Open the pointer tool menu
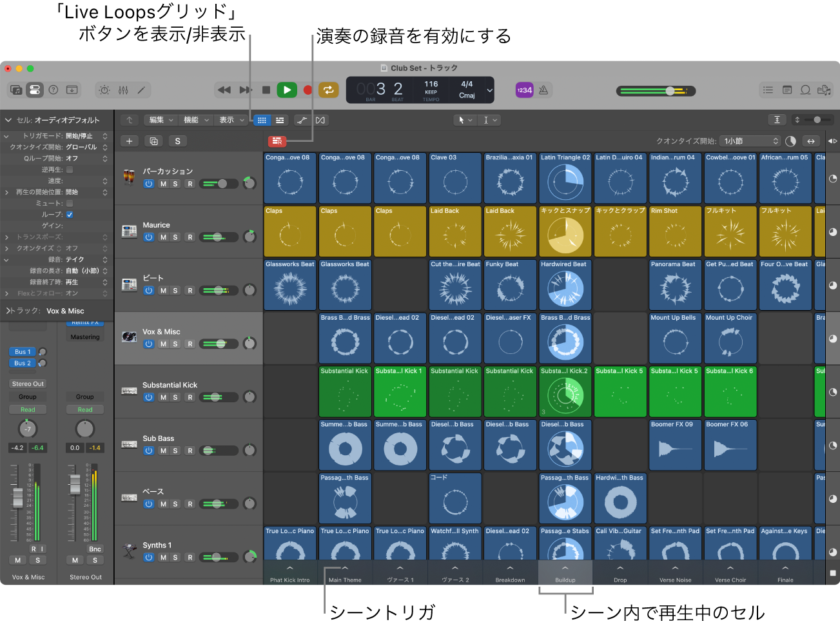The image size is (840, 626). 465,120
